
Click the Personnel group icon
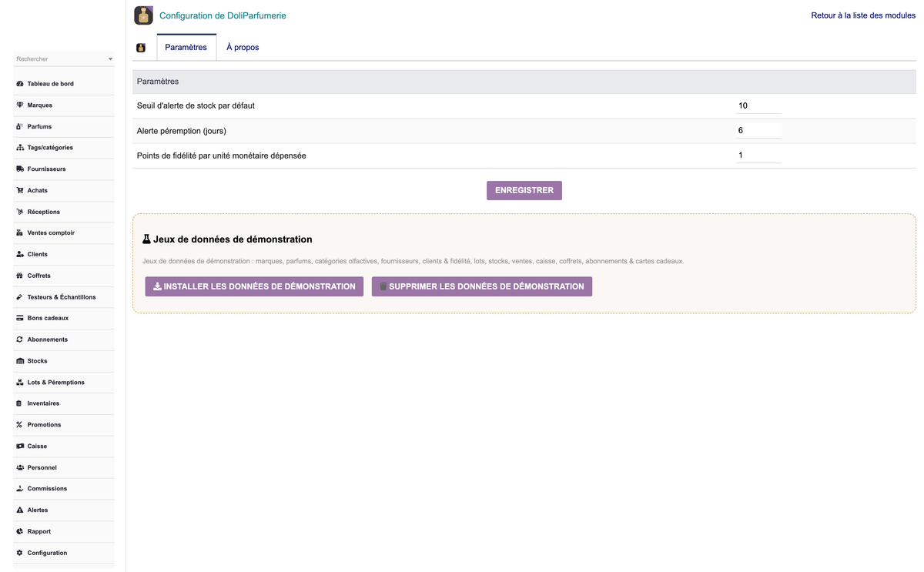tap(20, 467)
